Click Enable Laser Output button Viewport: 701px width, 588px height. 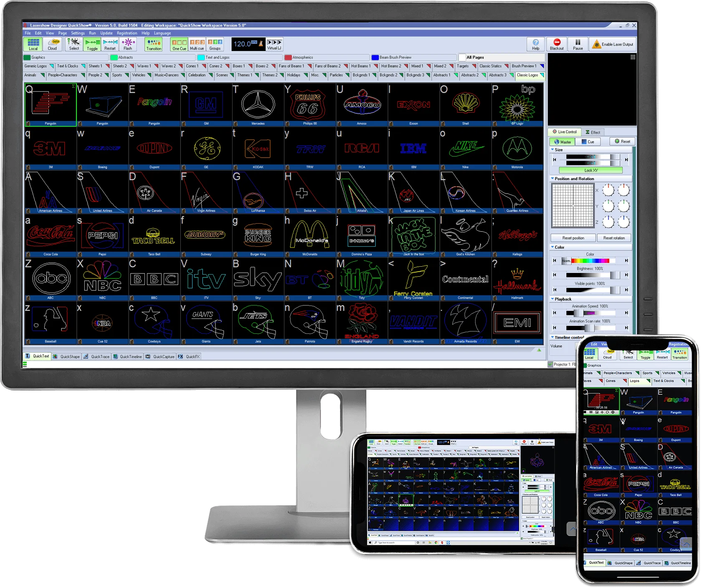tap(613, 44)
